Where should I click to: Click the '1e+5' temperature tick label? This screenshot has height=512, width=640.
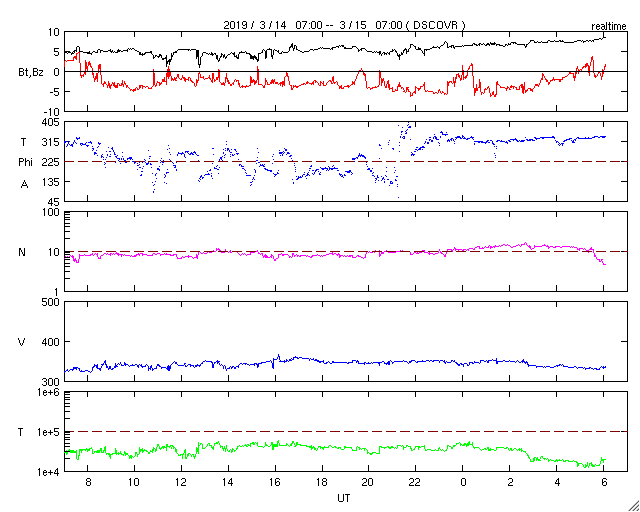click(x=49, y=432)
